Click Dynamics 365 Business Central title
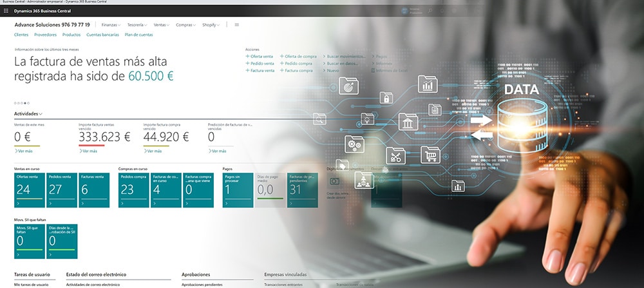Screen dimensions: 644x288 (43, 11)
